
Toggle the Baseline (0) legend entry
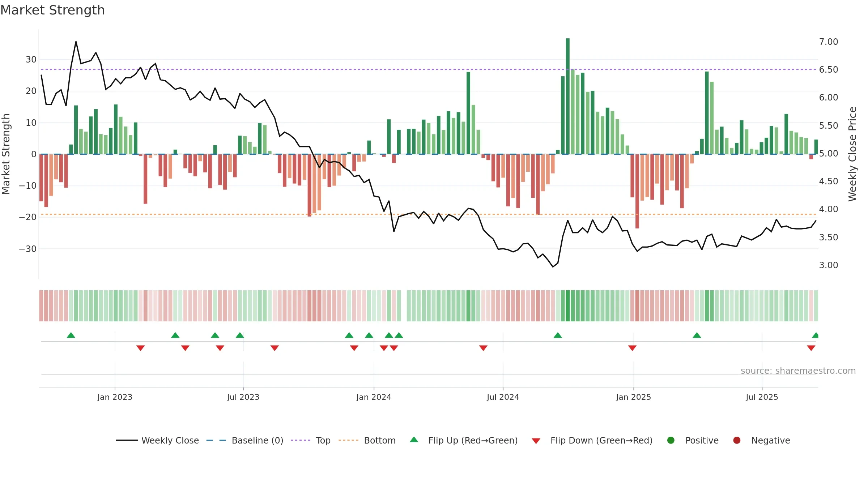click(x=245, y=440)
